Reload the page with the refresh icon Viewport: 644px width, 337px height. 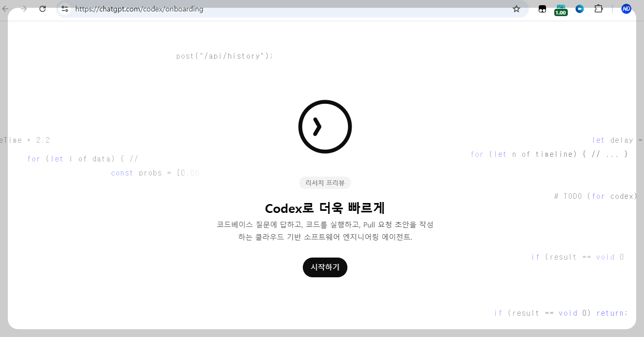[x=43, y=9]
